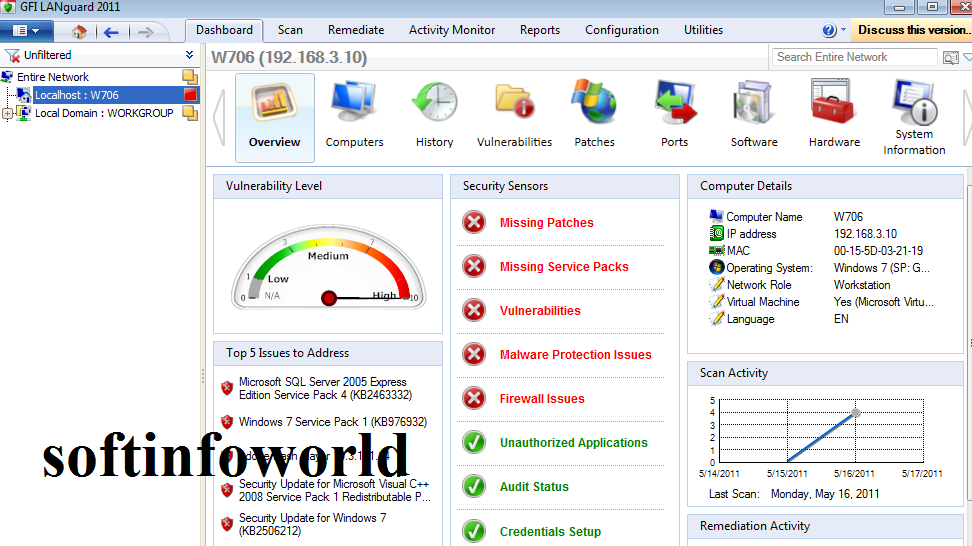Click Security Update for Windows 7 KB2506212
This screenshot has width=972, height=546.
pos(312,524)
